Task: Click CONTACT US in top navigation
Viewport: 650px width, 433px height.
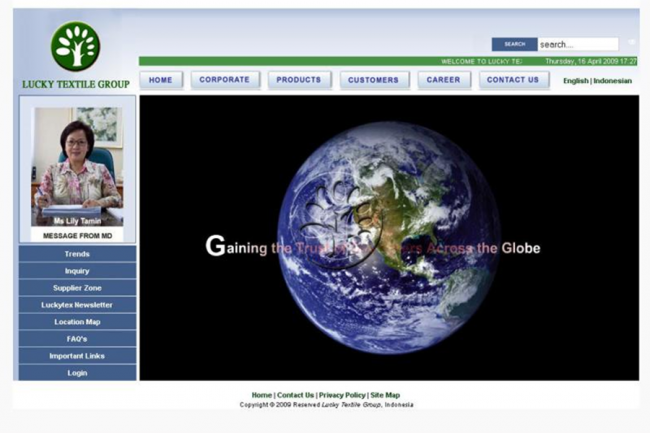Action: pyautogui.click(x=513, y=80)
